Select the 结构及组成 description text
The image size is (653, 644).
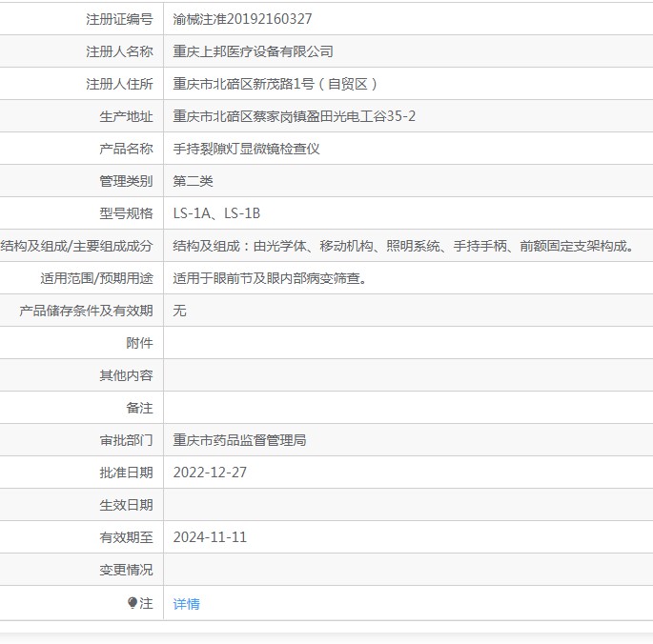404,246
